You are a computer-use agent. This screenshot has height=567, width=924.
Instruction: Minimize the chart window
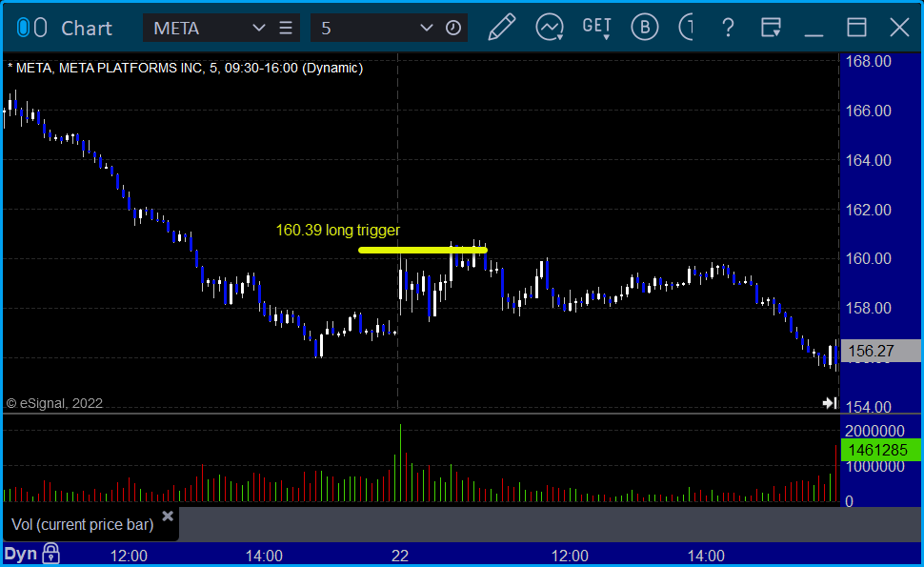click(814, 34)
